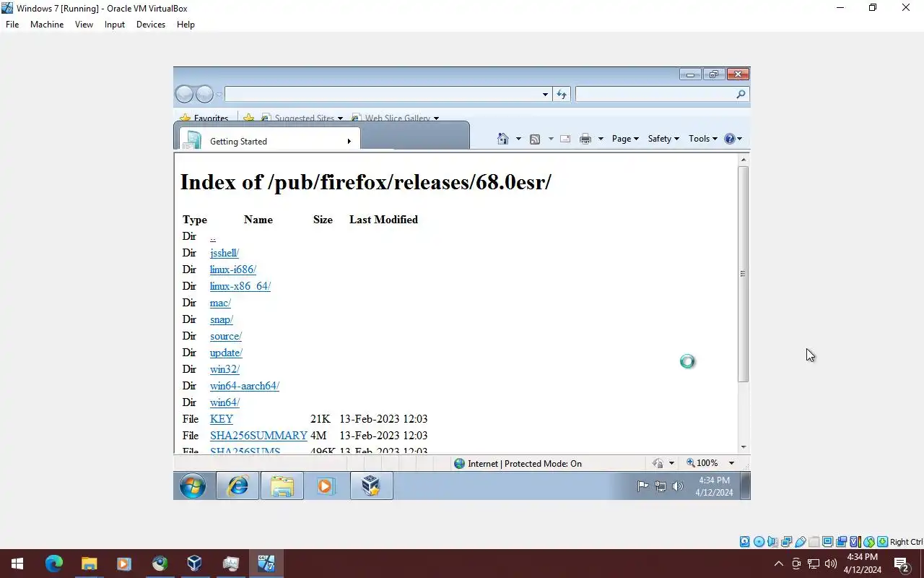The image size is (924, 578).
Task: Click VirtualBox USB devices indicator
Action: pyautogui.click(x=800, y=542)
